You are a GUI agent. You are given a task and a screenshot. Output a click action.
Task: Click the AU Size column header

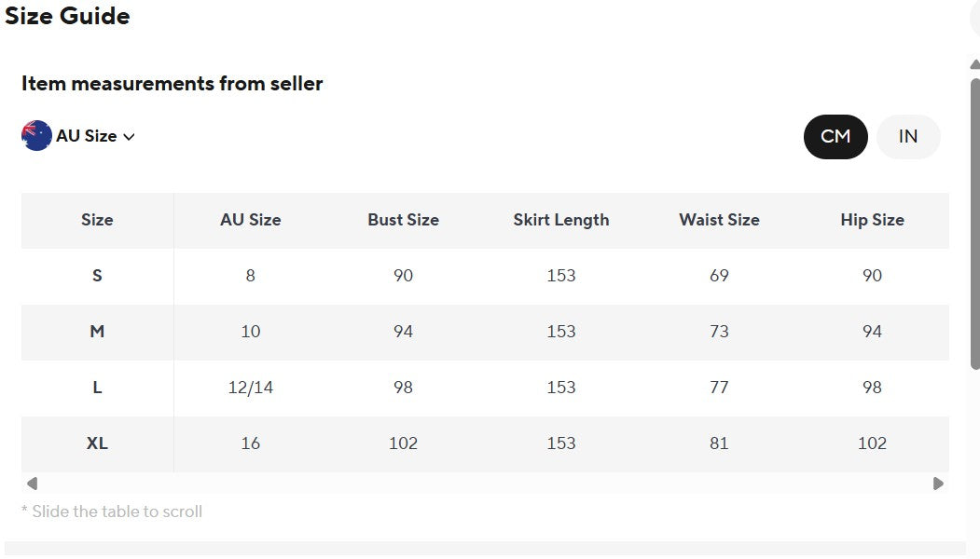(251, 220)
